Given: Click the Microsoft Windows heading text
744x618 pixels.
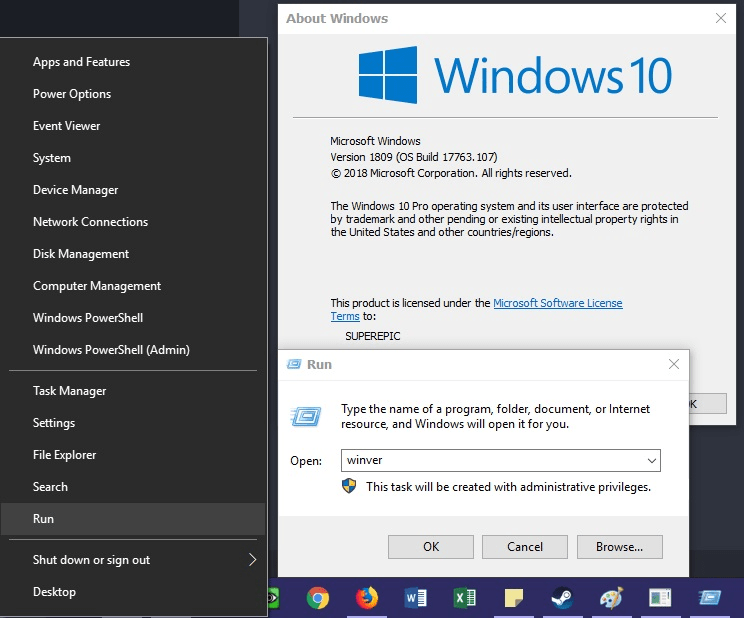Looking at the screenshot, I should coord(375,141).
